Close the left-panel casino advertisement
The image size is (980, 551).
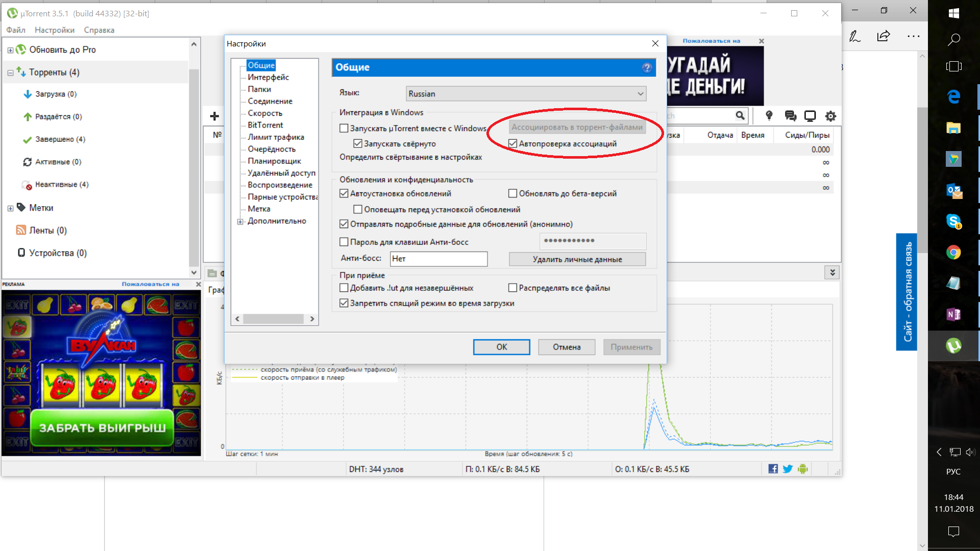[x=198, y=284]
